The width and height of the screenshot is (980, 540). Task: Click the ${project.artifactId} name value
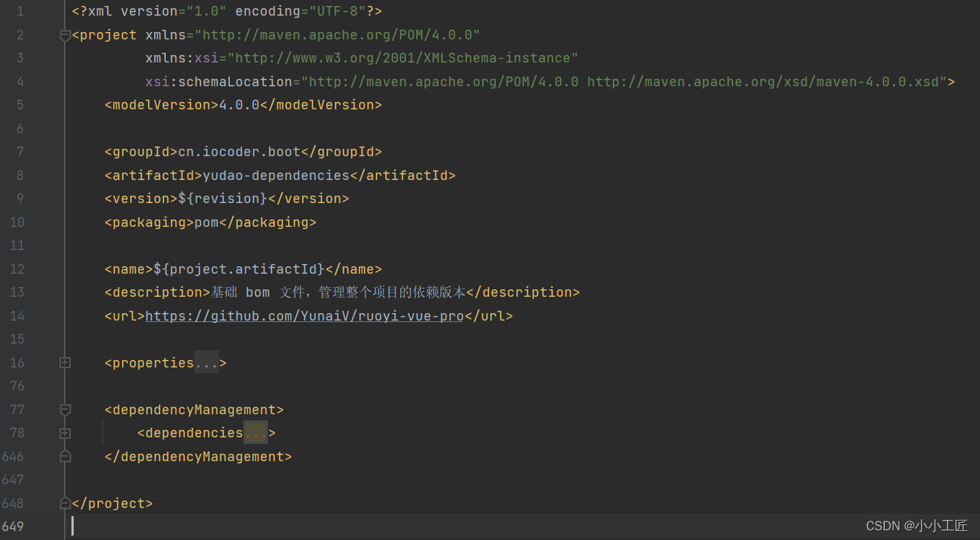[239, 269]
